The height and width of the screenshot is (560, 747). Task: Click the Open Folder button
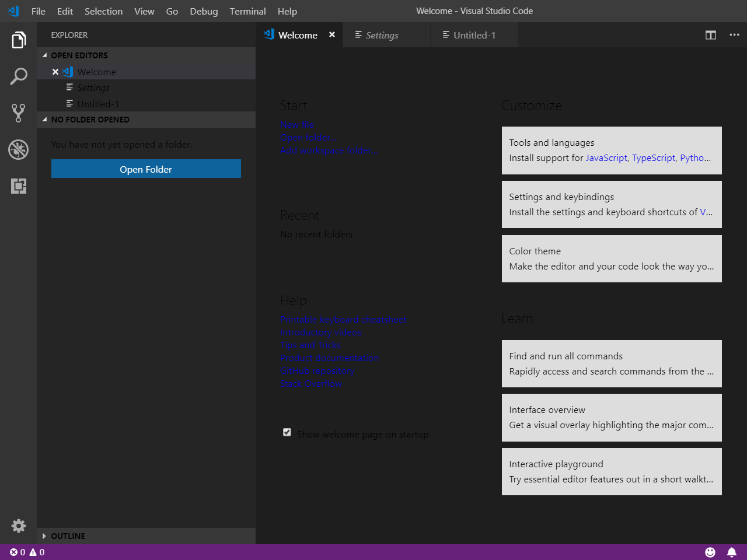tap(146, 169)
